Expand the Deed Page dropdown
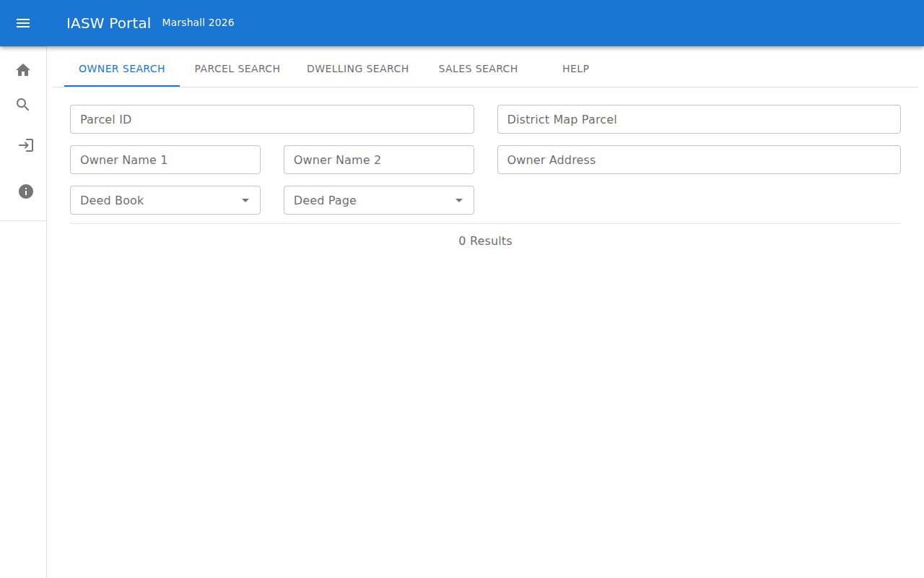This screenshot has width=924, height=578. coord(379,200)
